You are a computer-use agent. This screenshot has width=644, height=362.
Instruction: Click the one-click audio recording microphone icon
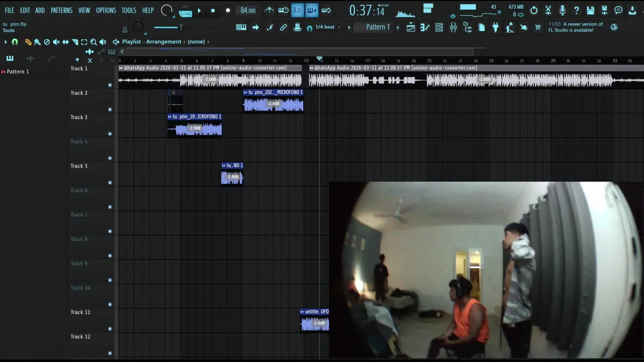(x=562, y=10)
